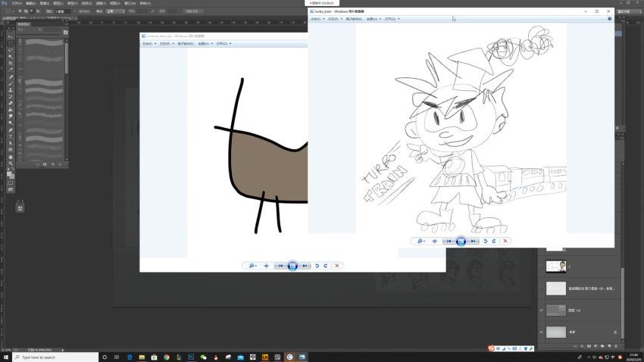Open 电子邮件(E) in turbo_train viewer
The height and width of the screenshot is (362, 644).
coord(354,19)
